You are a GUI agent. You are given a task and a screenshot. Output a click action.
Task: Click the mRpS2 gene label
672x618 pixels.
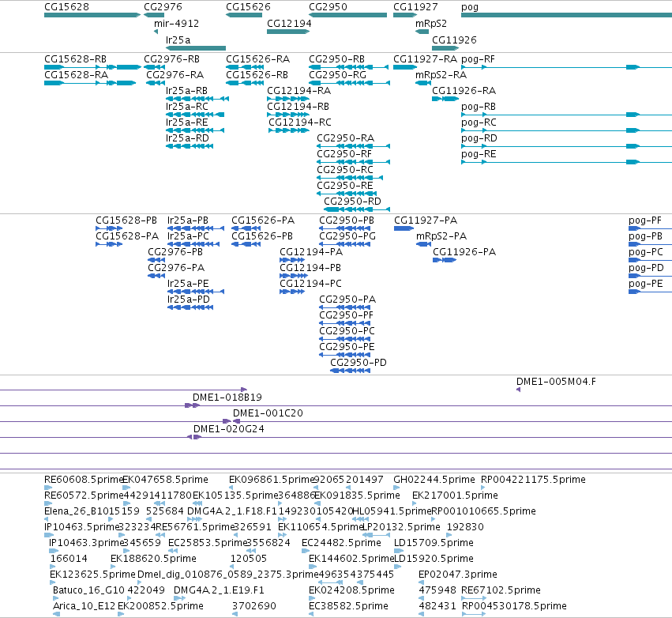point(431,23)
